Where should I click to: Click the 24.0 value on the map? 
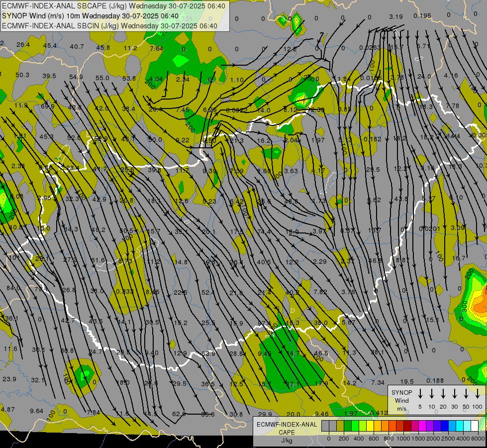click(424, 77)
